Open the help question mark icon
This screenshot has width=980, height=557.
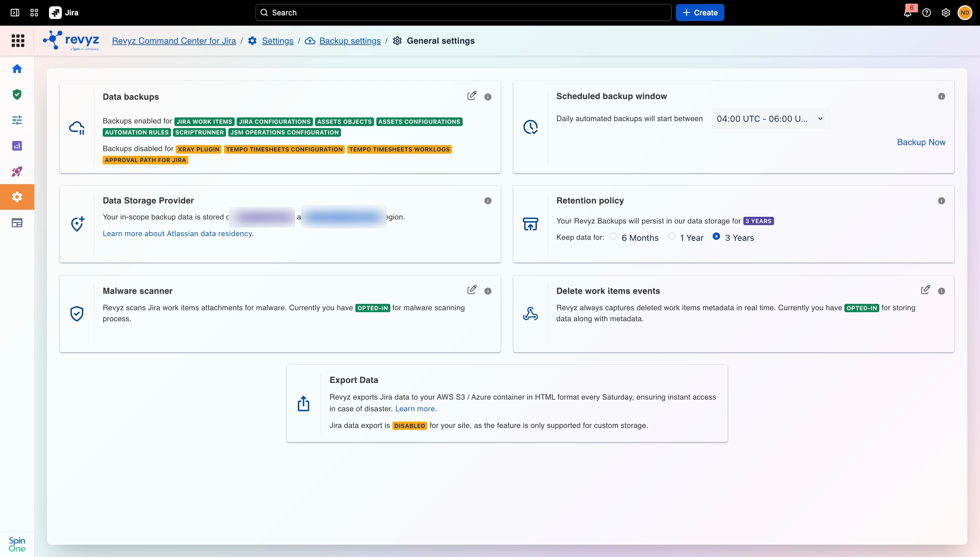click(x=926, y=13)
